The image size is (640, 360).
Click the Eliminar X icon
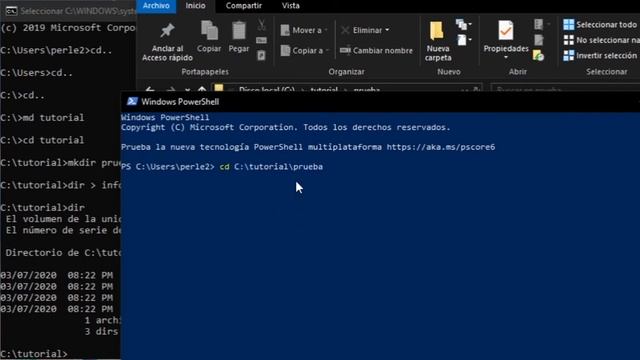pyautogui.click(x=345, y=30)
